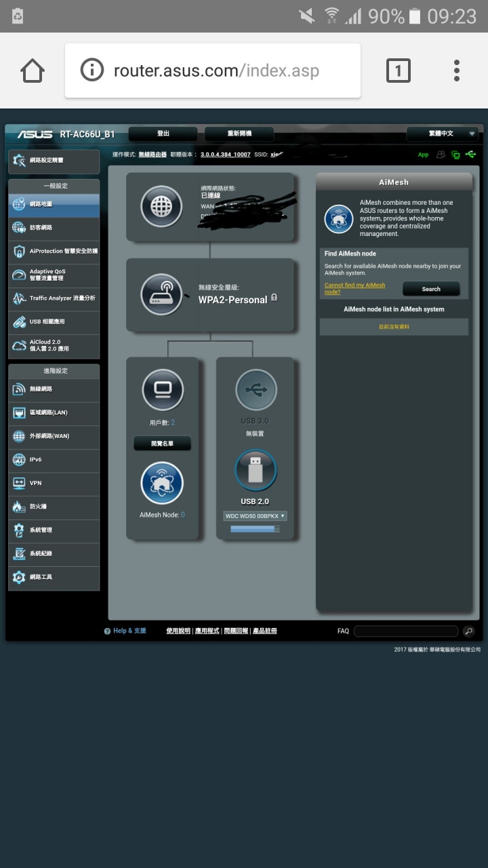This screenshot has width=488, height=868.
Task: Open the browser three-dot menu
Action: pos(457,71)
